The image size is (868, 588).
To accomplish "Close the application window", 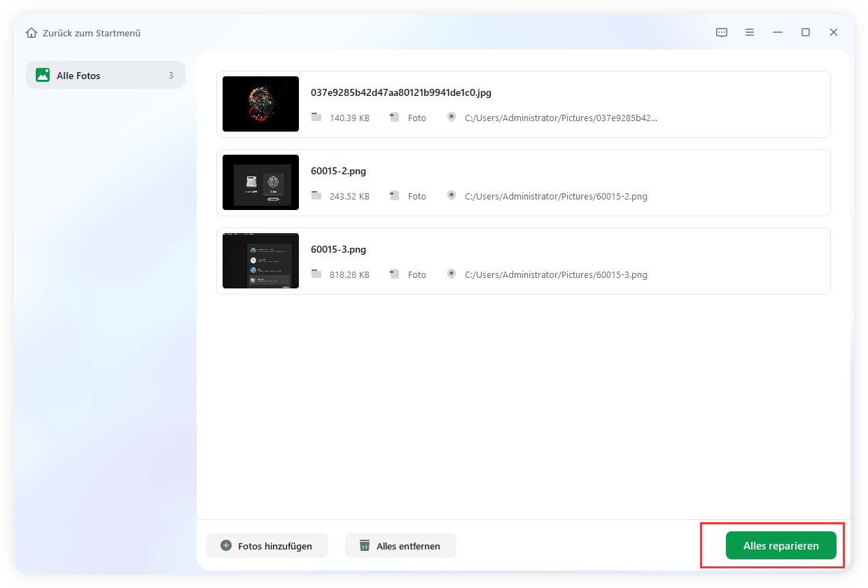I will (834, 32).
